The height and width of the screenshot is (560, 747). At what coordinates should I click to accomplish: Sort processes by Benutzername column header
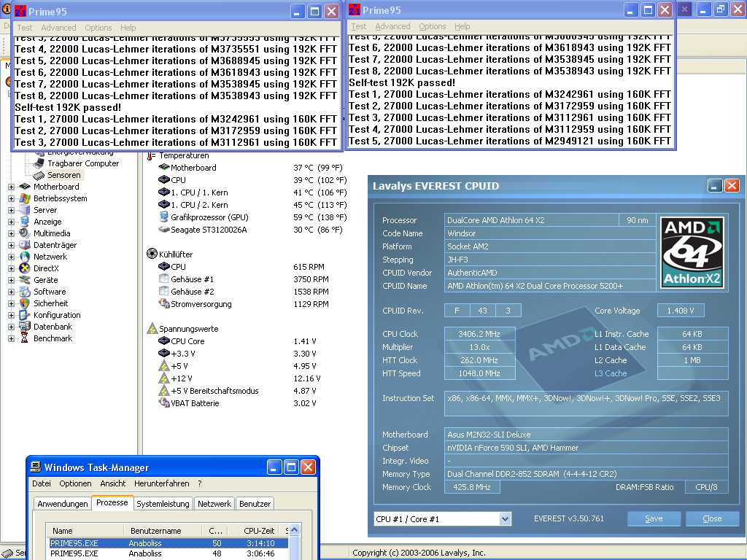click(x=164, y=531)
